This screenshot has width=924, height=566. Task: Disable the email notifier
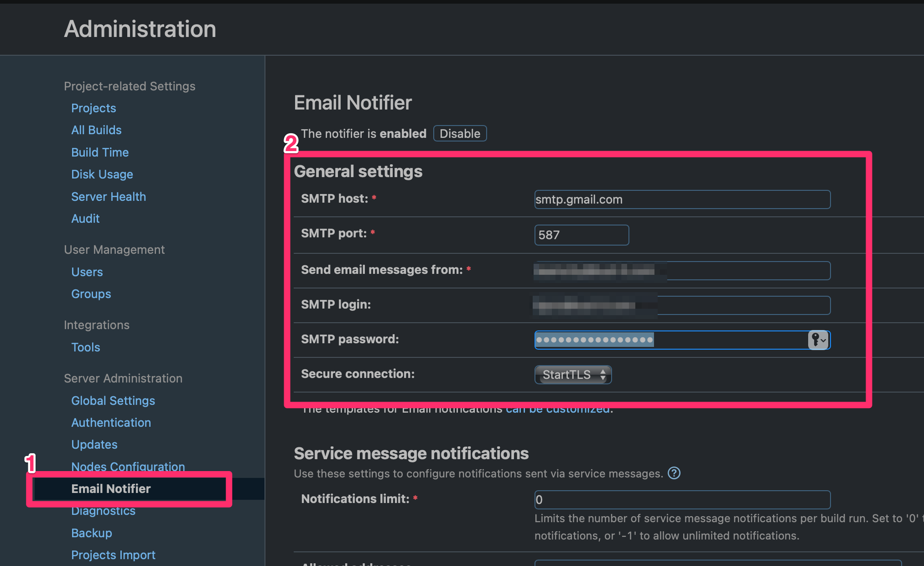click(460, 134)
